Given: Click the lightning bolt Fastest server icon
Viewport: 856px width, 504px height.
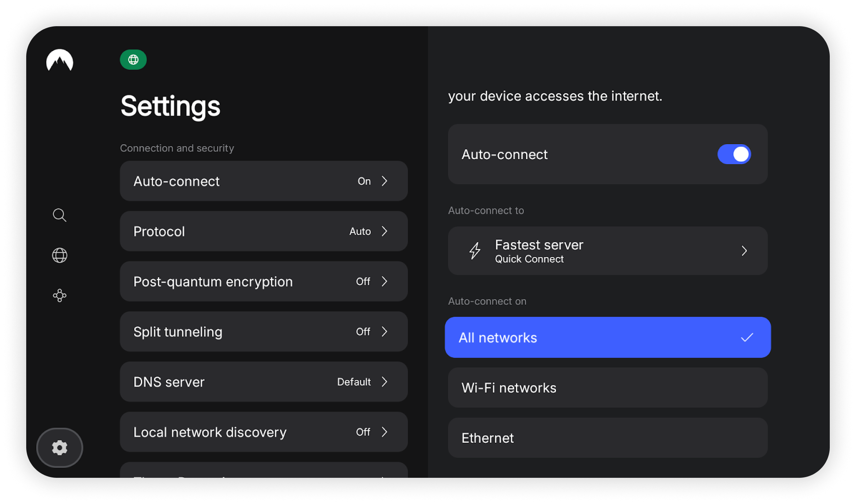Looking at the screenshot, I should pos(475,251).
